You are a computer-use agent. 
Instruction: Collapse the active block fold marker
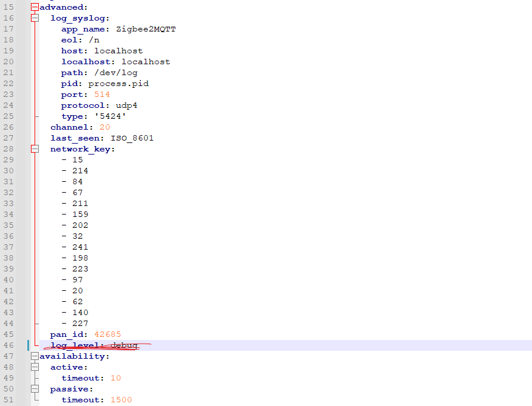tap(35, 367)
